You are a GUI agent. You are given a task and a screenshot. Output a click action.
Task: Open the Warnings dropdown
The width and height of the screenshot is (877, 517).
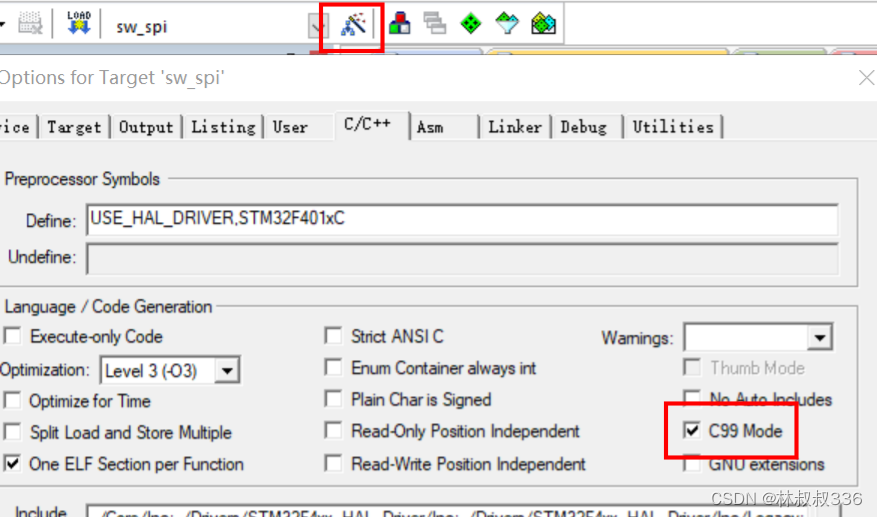pos(819,337)
